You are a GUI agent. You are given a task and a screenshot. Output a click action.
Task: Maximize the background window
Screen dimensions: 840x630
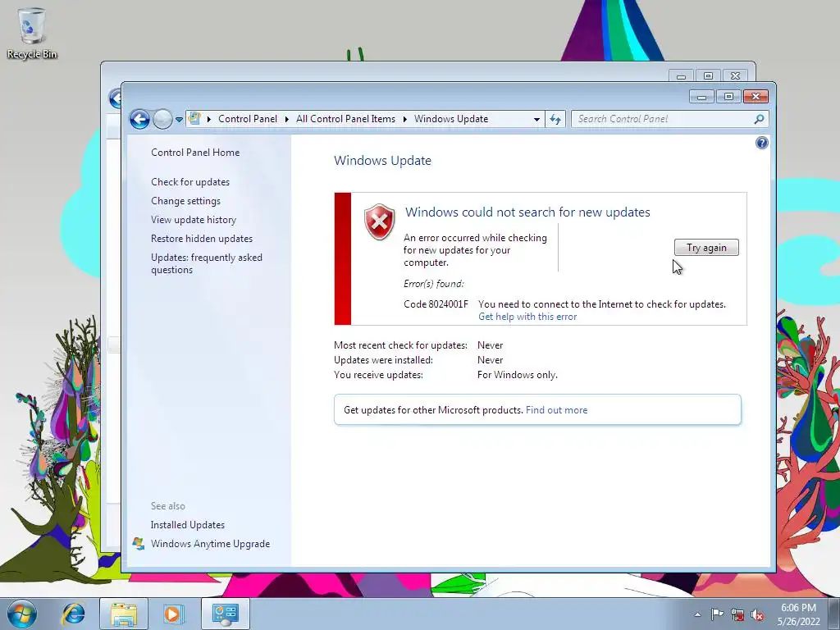[x=708, y=76]
